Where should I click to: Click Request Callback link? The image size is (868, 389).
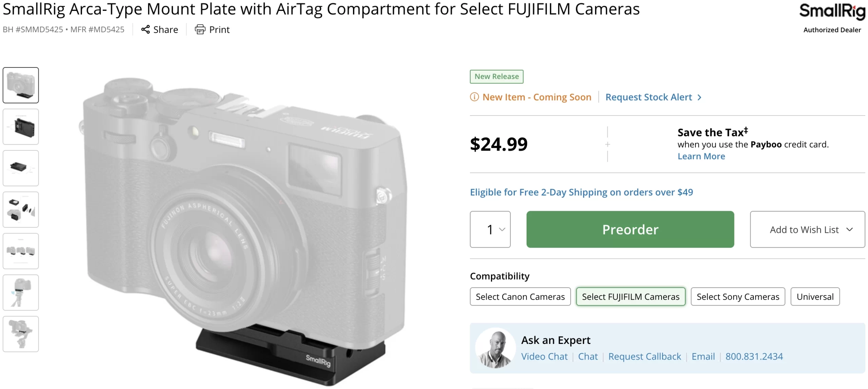645,356
